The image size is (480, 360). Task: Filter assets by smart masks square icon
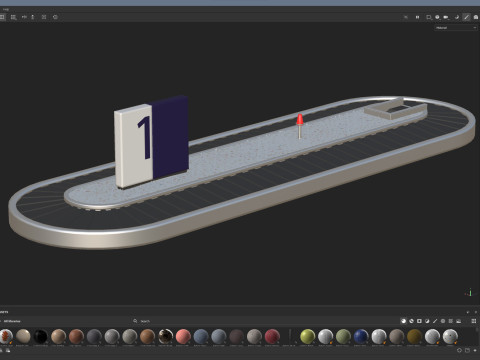419,321
